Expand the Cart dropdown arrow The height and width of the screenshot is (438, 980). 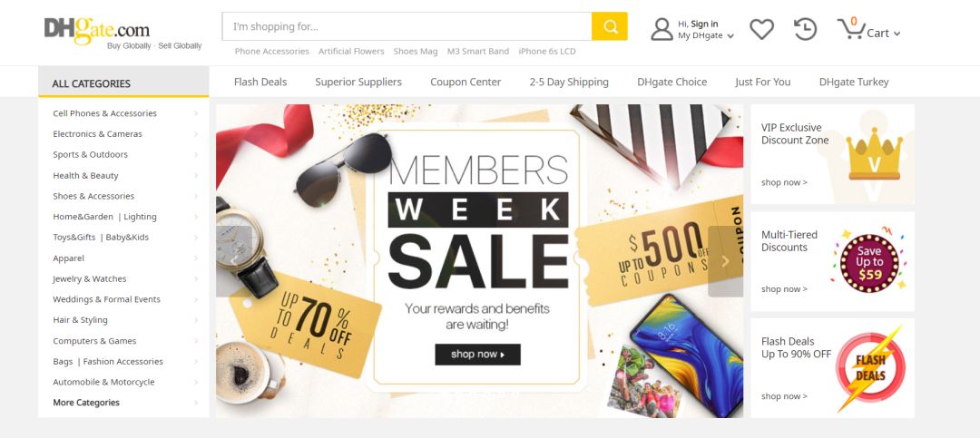(x=897, y=34)
